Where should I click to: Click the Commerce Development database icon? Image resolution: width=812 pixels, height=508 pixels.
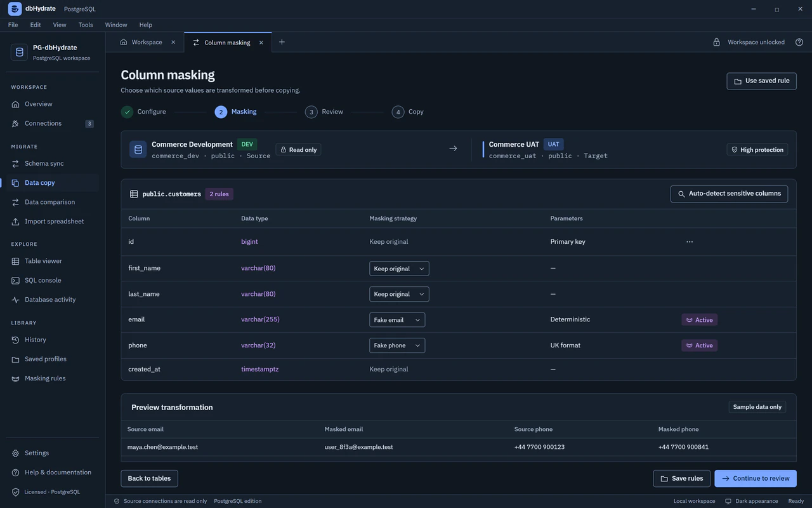point(138,149)
